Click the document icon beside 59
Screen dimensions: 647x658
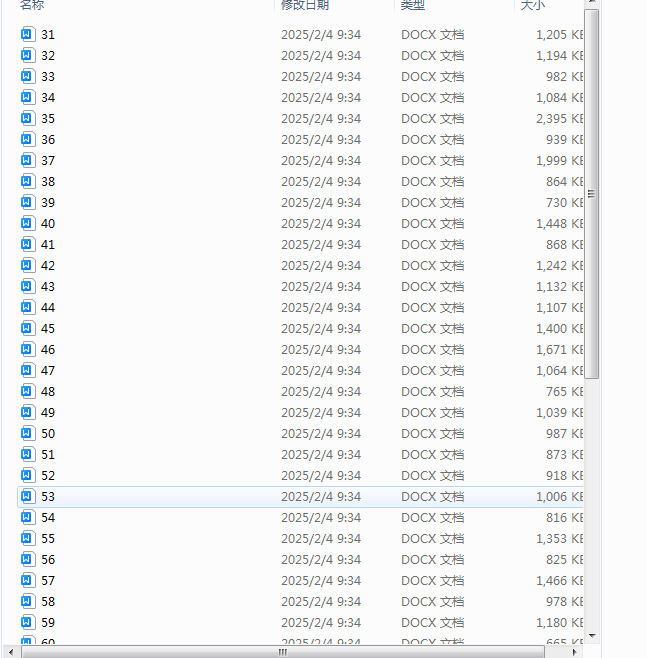click(x=27, y=622)
